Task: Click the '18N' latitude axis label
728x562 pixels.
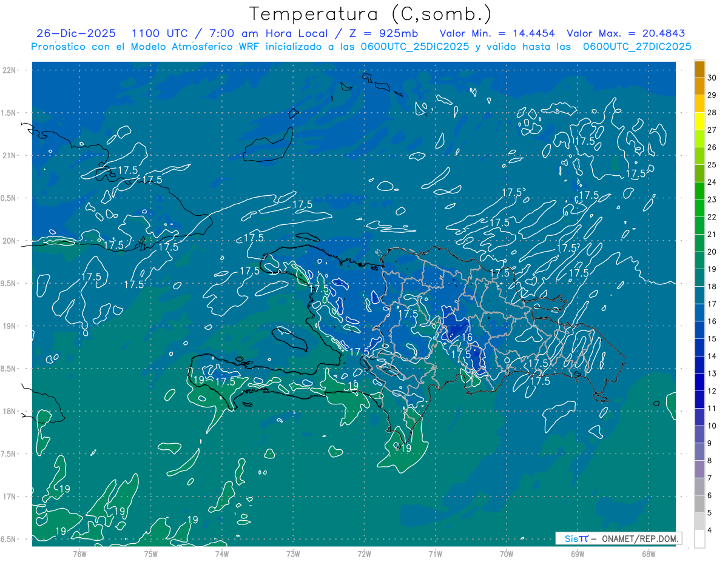Action: (x=8, y=411)
